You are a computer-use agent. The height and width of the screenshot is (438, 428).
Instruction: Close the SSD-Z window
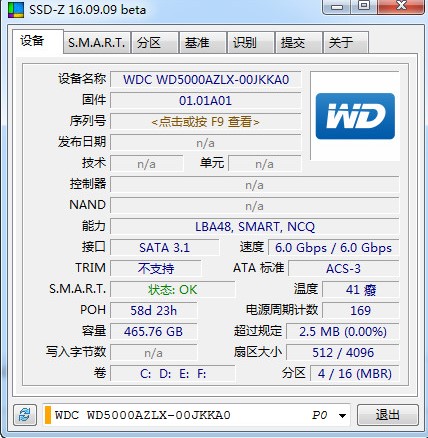(402, 6)
